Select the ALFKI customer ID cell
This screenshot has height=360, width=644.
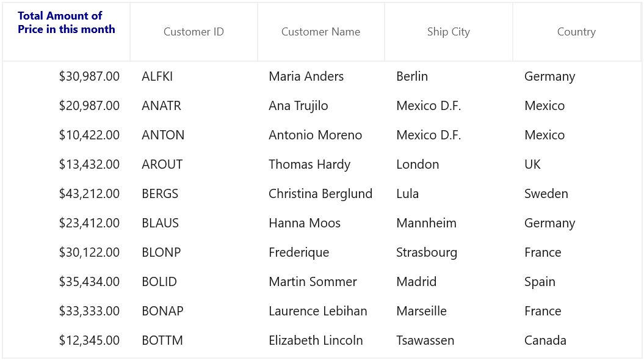point(194,76)
